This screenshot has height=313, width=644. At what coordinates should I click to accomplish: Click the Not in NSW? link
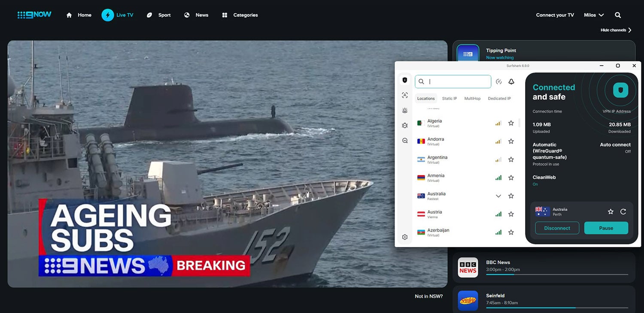tap(428, 296)
